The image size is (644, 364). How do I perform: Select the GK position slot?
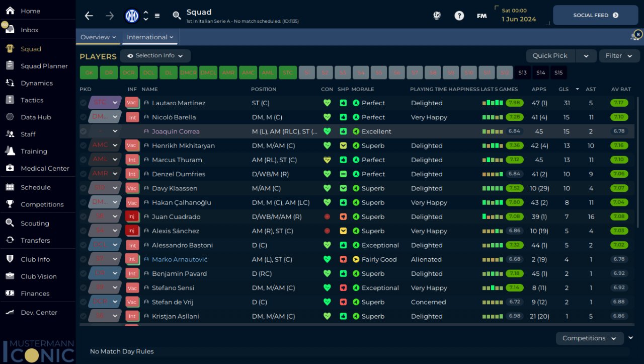89,72
